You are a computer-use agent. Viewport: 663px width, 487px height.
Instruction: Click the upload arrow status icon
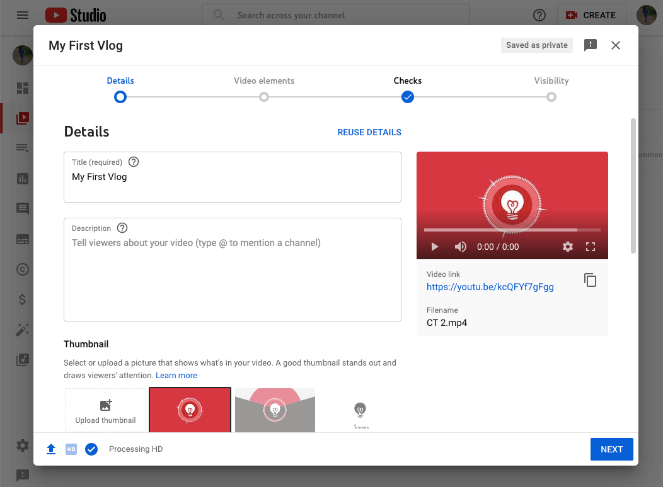[51, 449]
